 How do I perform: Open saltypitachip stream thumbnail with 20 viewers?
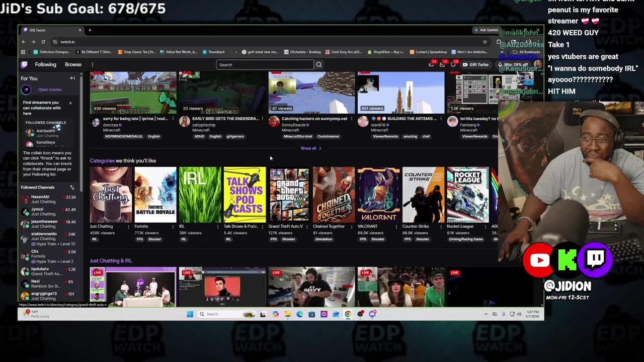222,93
